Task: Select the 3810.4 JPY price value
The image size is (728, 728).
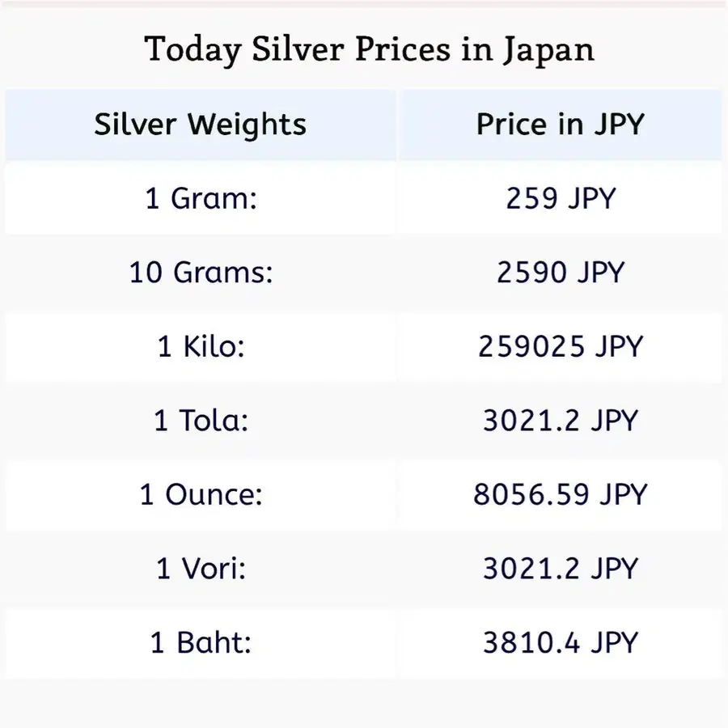Action: coord(560,643)
